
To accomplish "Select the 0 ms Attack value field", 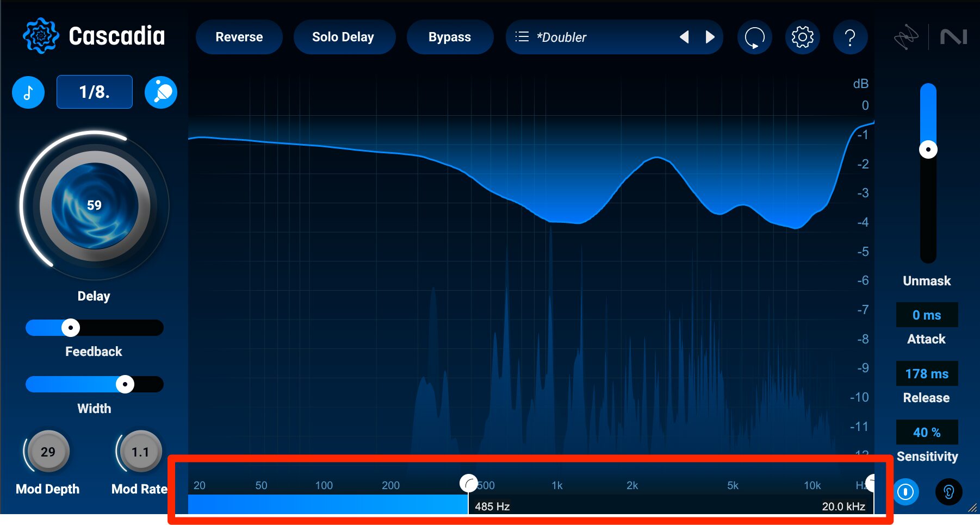I will click(927, 315).
